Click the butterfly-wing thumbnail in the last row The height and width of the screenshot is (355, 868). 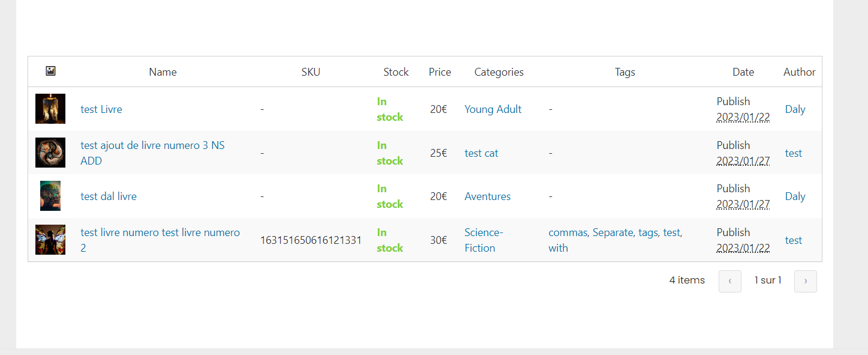(x=50, y=240)
